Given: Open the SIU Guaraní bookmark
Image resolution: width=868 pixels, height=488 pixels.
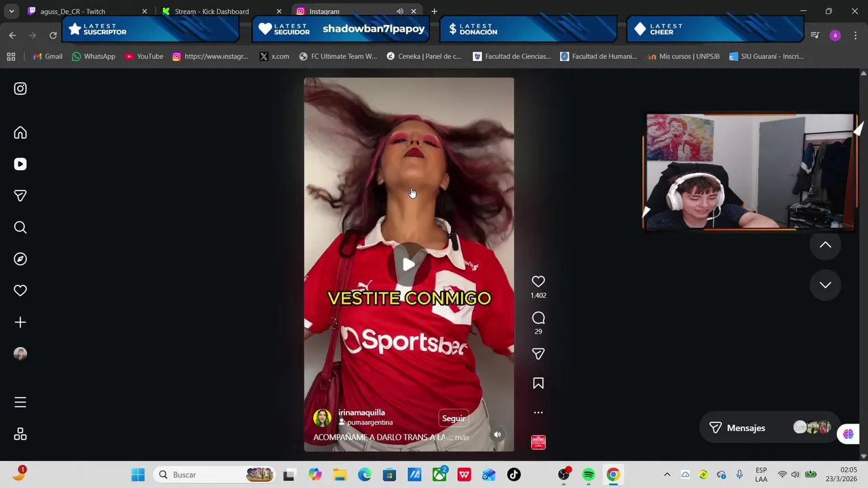Looking at the screenshot, I should 766,56.
